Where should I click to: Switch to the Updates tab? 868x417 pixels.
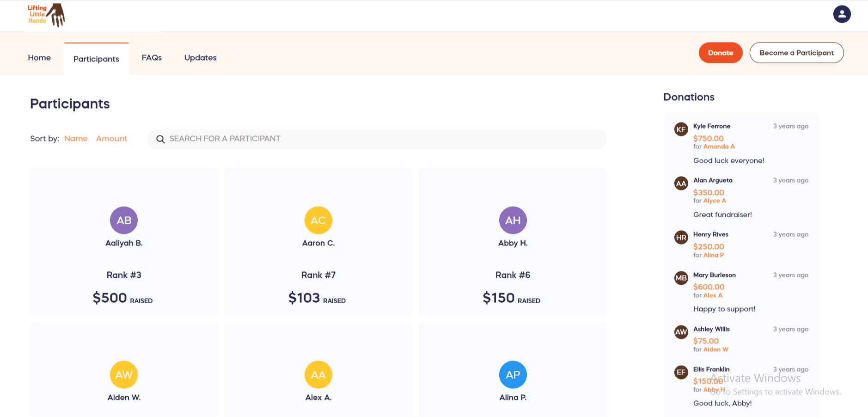pos(200,58)
